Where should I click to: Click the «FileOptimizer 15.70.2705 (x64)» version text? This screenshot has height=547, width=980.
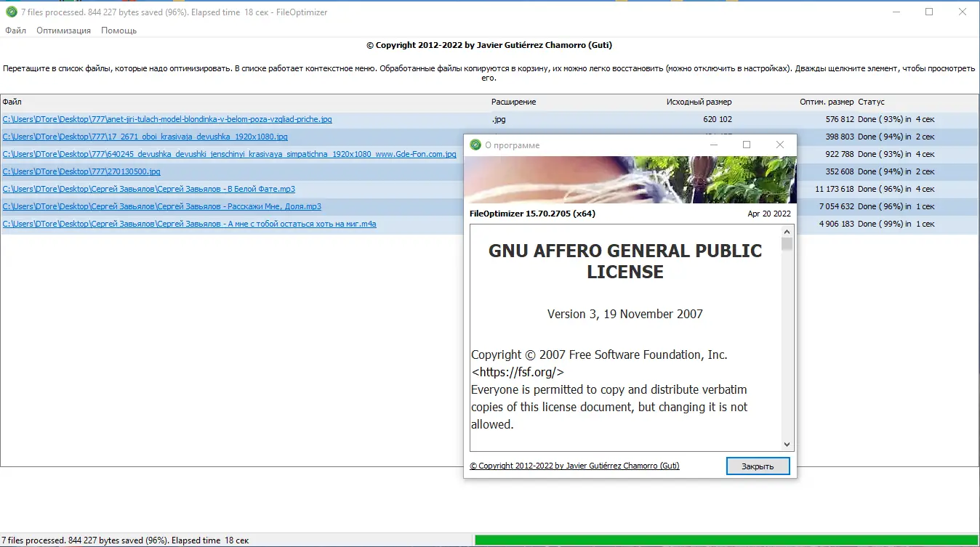pyautogui.click(x=533, y=214)
